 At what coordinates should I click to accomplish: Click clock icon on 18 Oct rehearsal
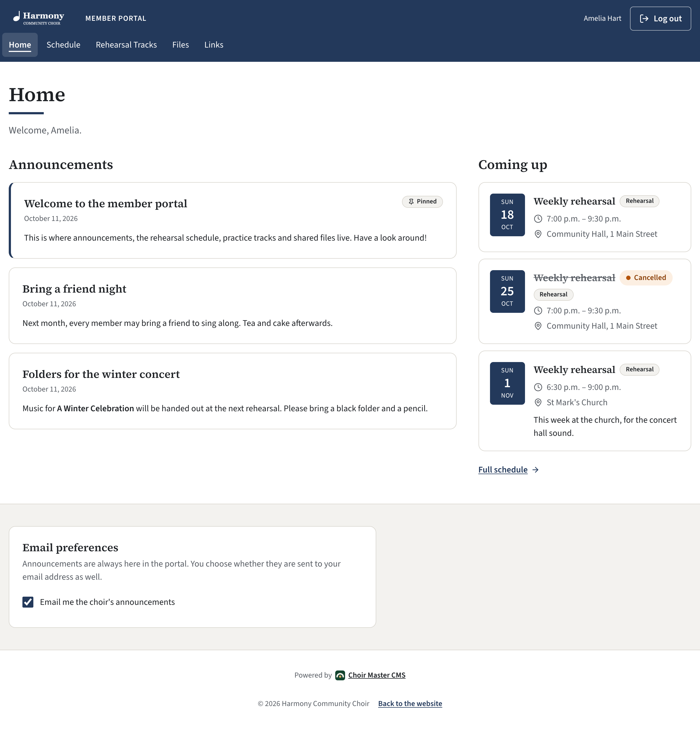point(538,219)
